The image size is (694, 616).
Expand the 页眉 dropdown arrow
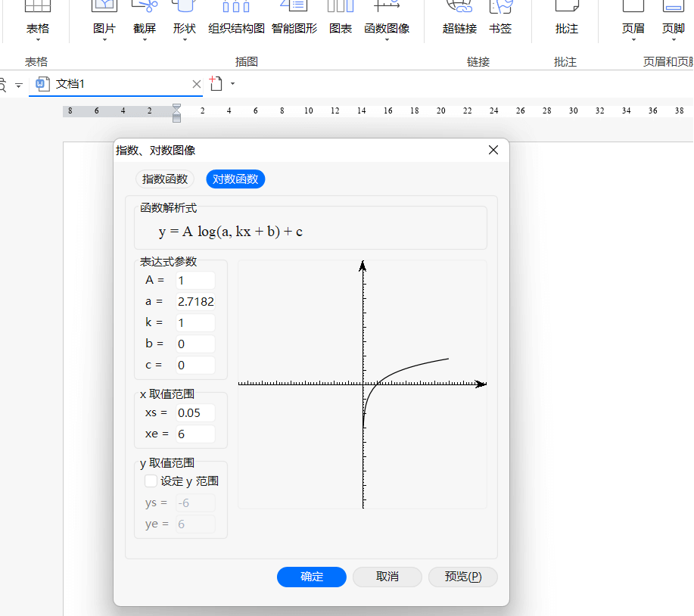633,40
